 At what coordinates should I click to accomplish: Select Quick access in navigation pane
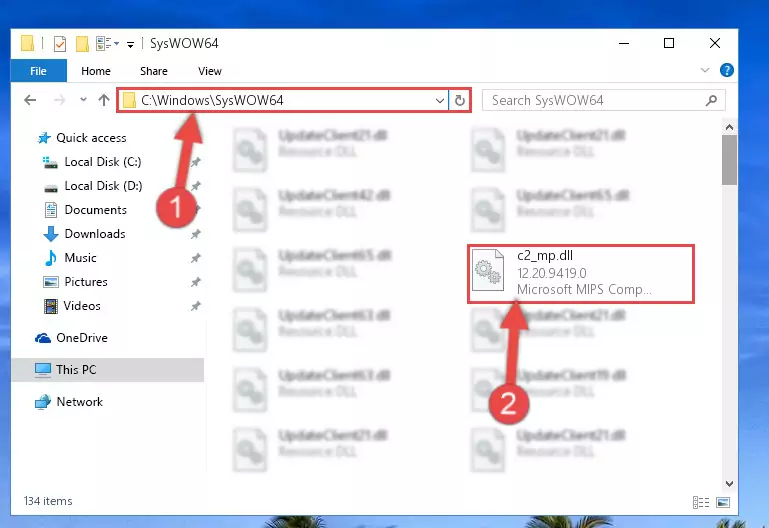pos(91,138)
